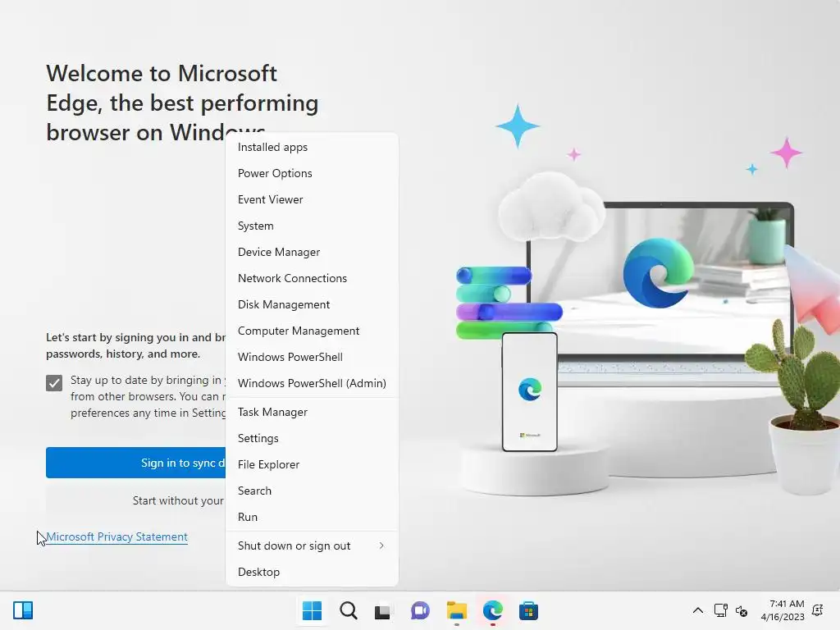The width and height of the screenshot is (840, 630).
Task: Expand Shut down or sign out submenu
Action: (312, 546)
